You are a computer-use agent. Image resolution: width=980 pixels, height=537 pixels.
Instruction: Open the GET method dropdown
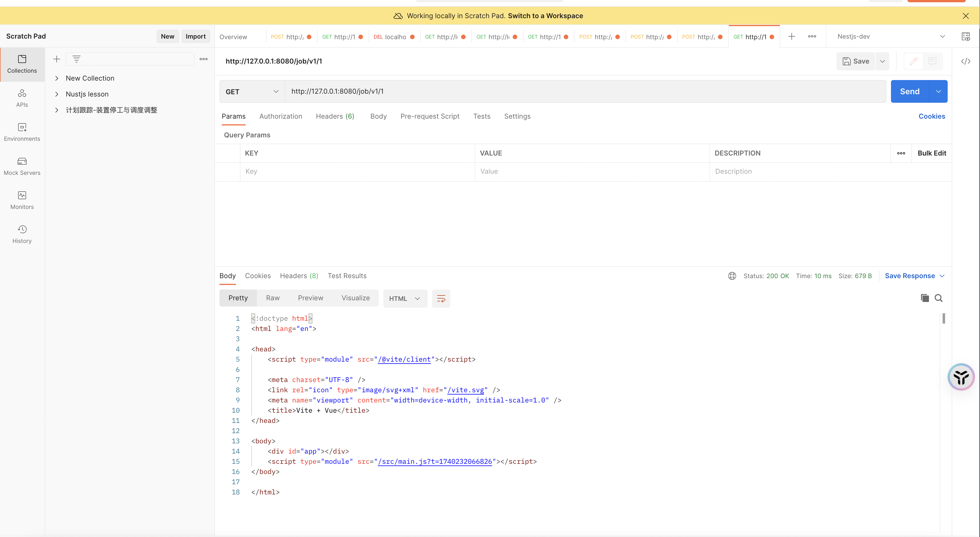click(x=252, y=92)
